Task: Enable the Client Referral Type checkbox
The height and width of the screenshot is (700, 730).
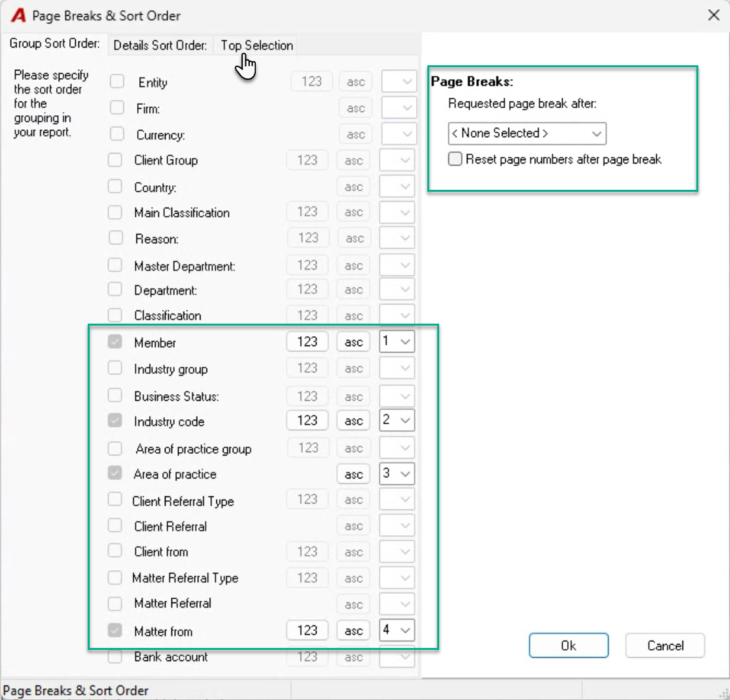Action: (115, 500)
